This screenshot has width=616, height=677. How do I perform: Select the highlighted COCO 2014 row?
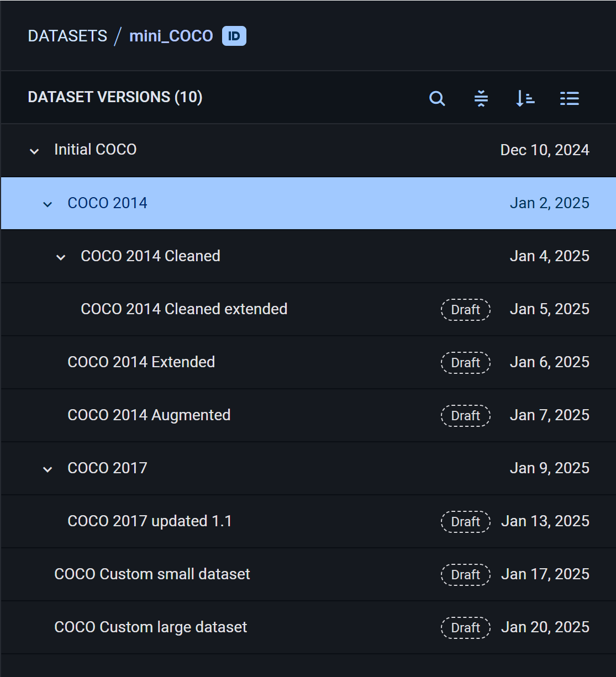[108, 203]
